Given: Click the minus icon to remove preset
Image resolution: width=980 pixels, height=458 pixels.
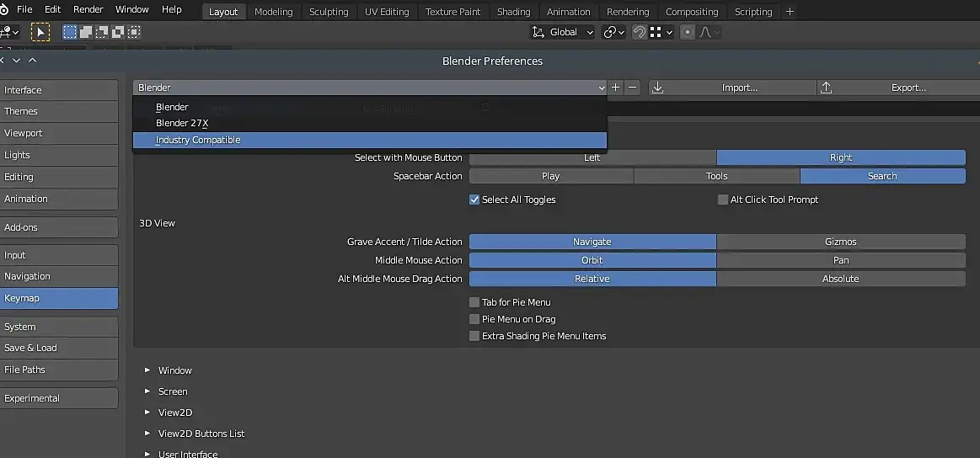Looking at the screenshot, I should coord(633,88).
